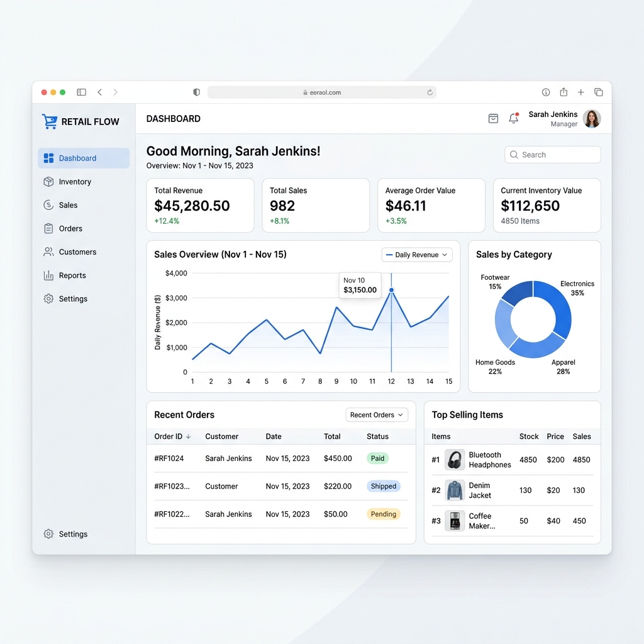Screen dimensions: 644x644
Task: Open the archive box icon in header
Action: [493, 119]
